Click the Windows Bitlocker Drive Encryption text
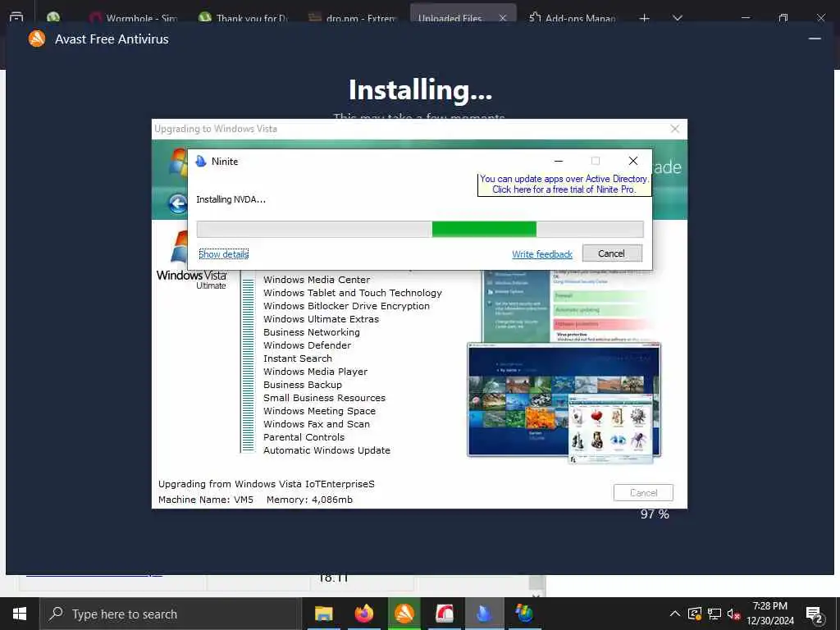The width and height of the screenshot is (840, 630). point(347,306)
